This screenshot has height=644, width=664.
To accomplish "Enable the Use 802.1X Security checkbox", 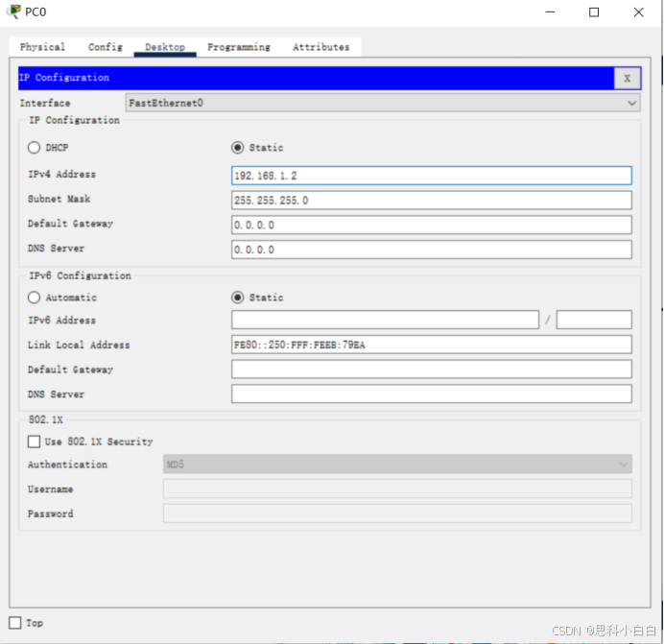I will click(x=34, y=441).
